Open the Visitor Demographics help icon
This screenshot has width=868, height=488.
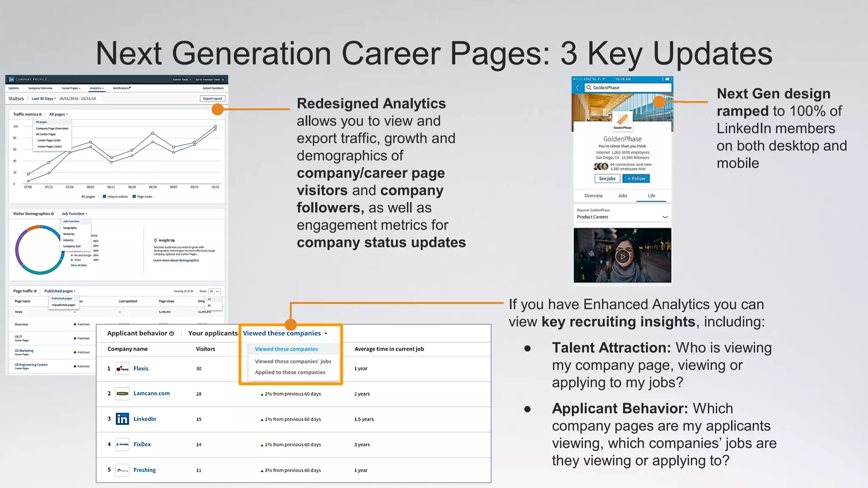point(53,214)
